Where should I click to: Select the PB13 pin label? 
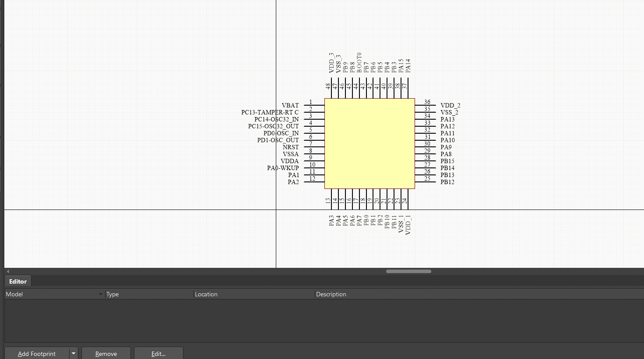447,175
